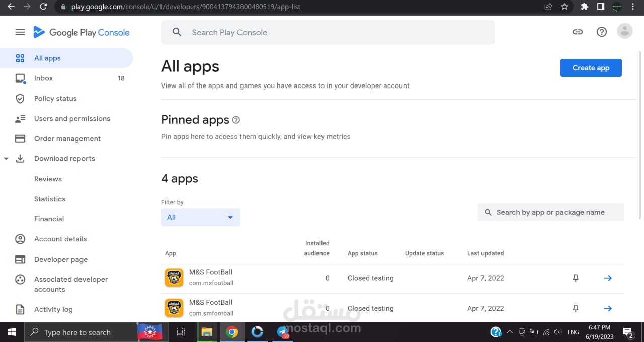Bookmark this page with star icon
The height and width of the screenshot is (342, 644).
(x=564, y=7)
